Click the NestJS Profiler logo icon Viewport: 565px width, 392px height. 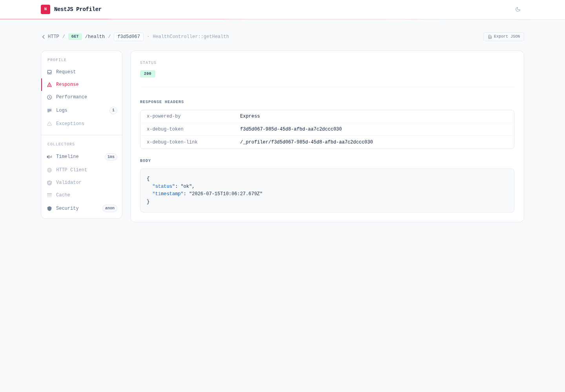click(x=46, y=9)
